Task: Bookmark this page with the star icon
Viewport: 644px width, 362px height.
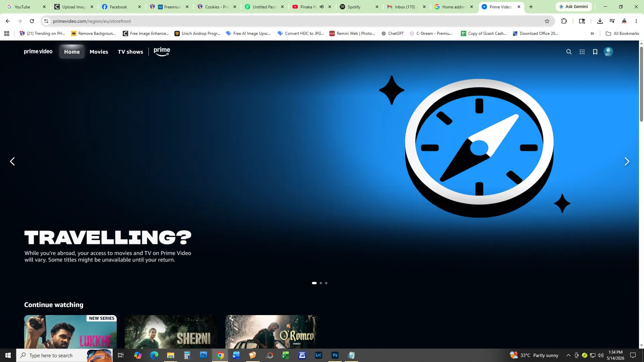Action: [x=547, y=21]
